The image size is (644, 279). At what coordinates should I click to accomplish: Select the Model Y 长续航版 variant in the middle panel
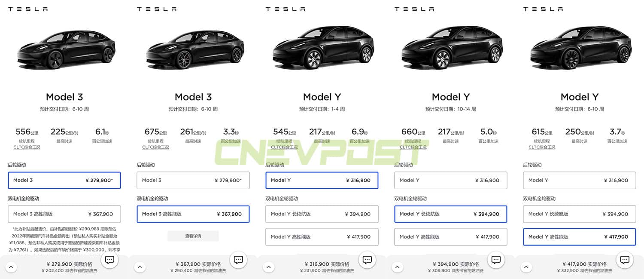(322, 214)
